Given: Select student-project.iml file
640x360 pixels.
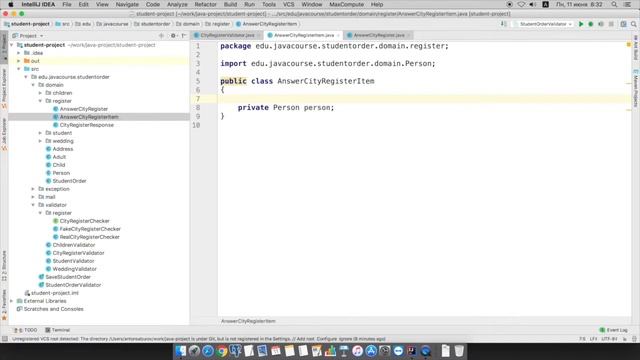Looking at the screenshot, I should coord(51,293).
